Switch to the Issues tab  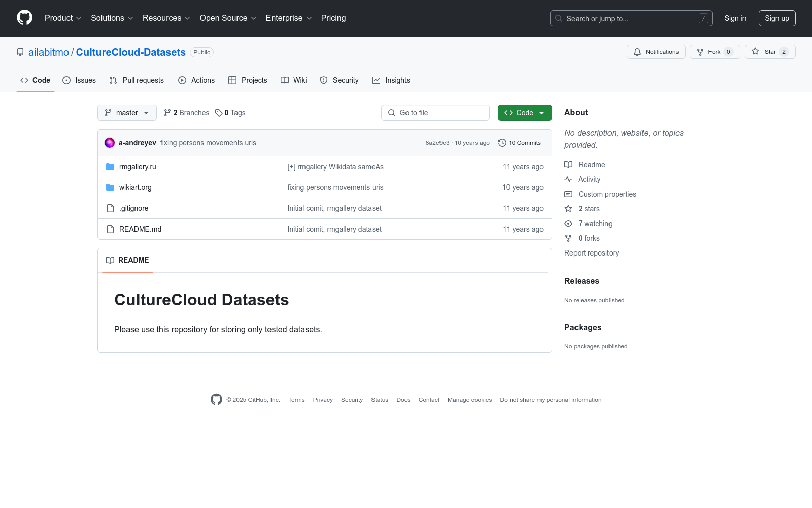[x=79, y=80]
